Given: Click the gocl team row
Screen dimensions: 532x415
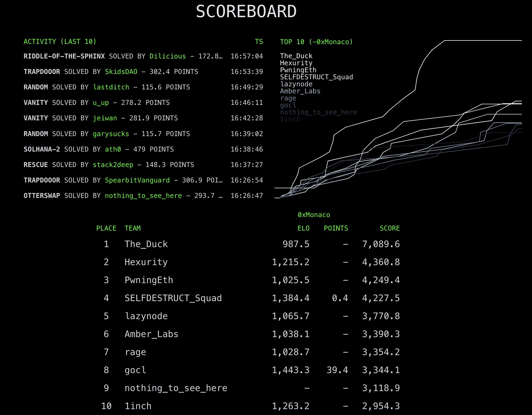Looking at the screenshot, I should click(x=135, y=370).
